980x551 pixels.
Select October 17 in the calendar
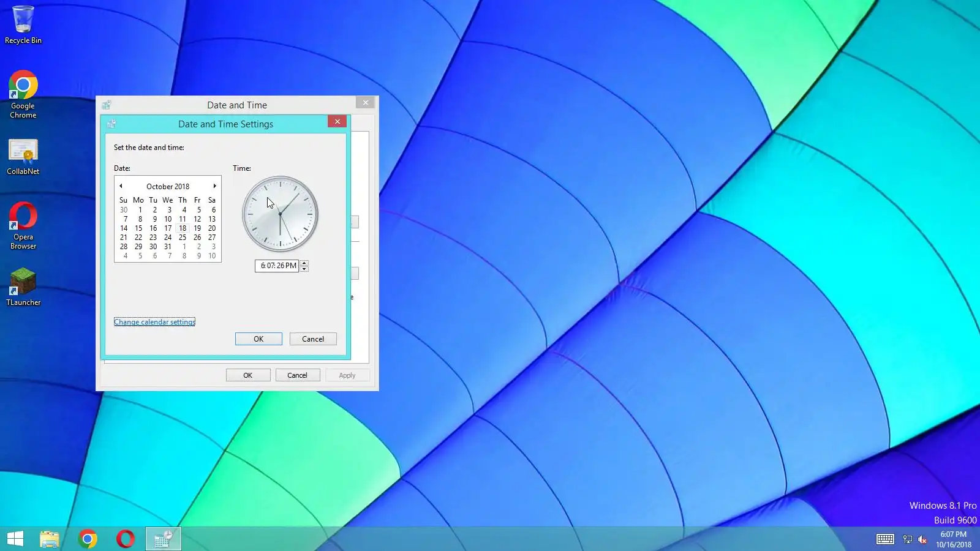[x=168, y=228]
